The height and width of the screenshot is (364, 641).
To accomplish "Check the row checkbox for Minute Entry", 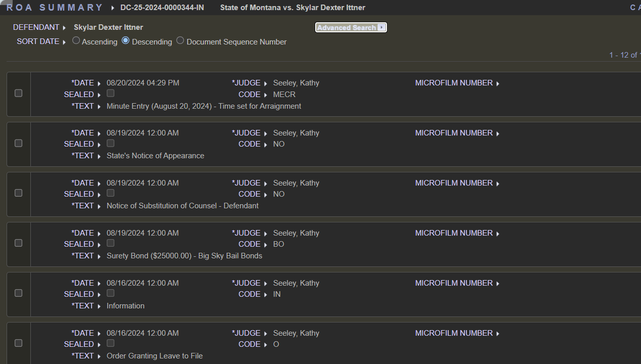I will point(19,93).
